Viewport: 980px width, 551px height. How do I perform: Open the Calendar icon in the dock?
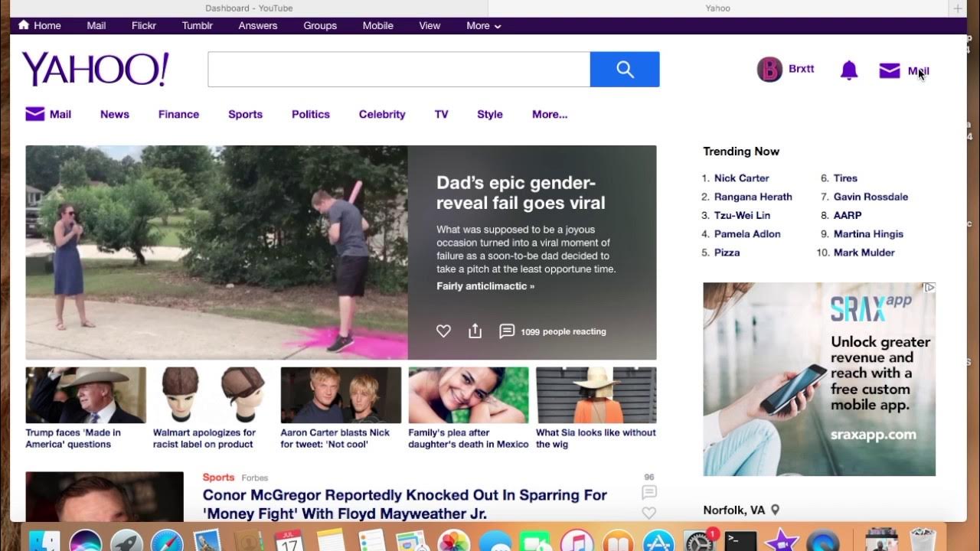point(289,542)
